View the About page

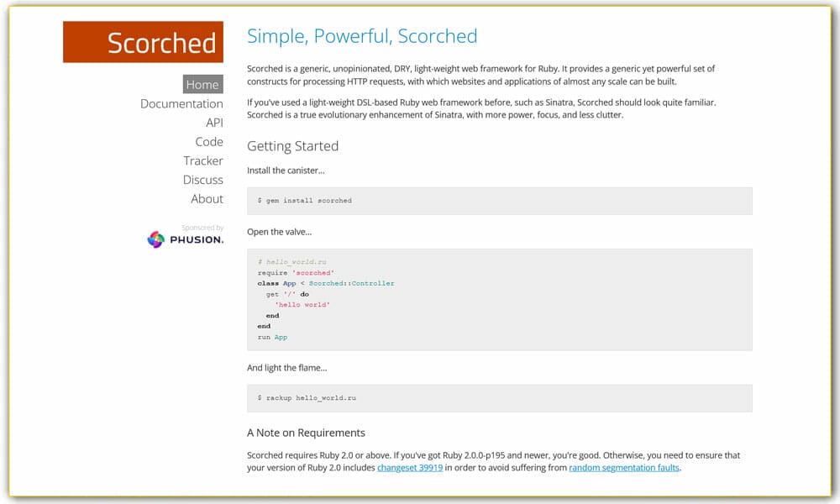207,198
